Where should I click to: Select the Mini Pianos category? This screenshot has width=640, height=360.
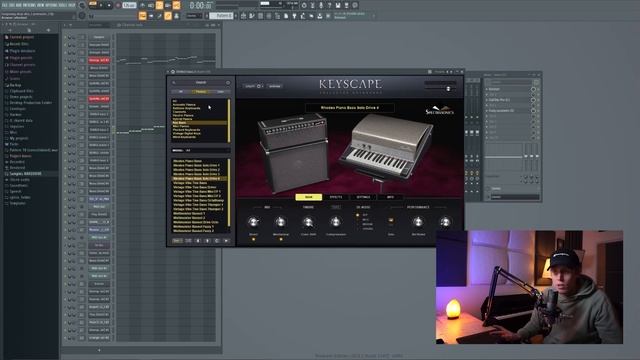click(x=181, y=126)
